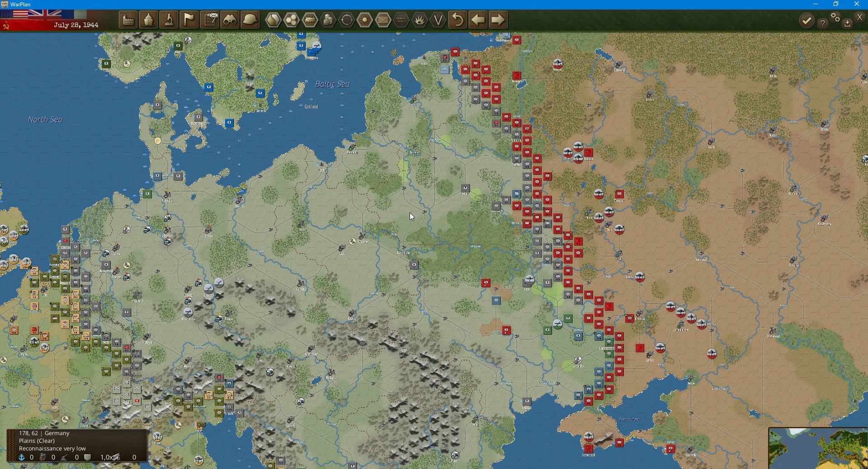Select the previous unit arrow
The image size is (868, 469).
478,20
